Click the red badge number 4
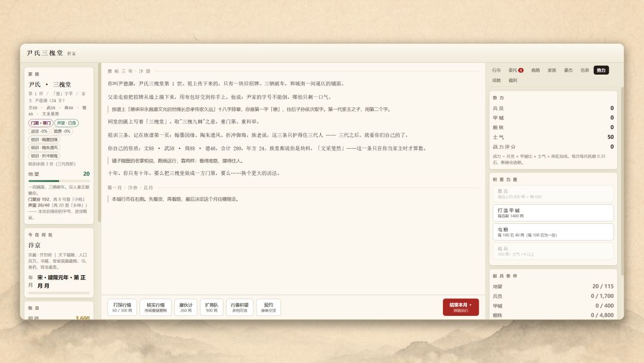Viewport: 644px width, 363px height. coord(521,70)
